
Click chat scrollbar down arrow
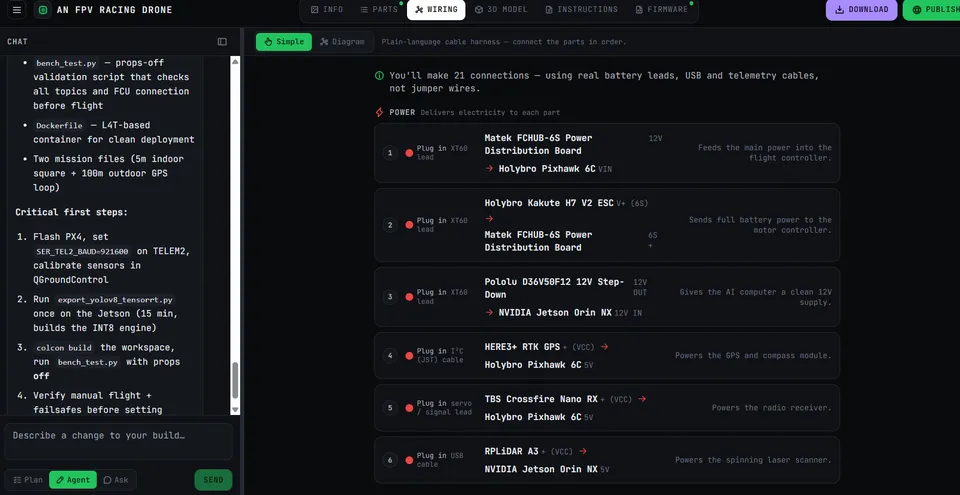click(235, 410)
